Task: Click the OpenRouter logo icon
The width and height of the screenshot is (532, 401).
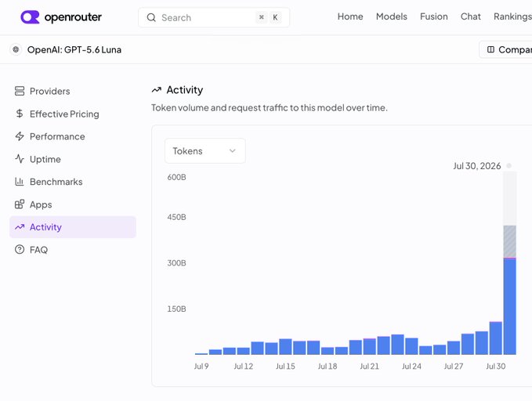Action: pos(30,17)
